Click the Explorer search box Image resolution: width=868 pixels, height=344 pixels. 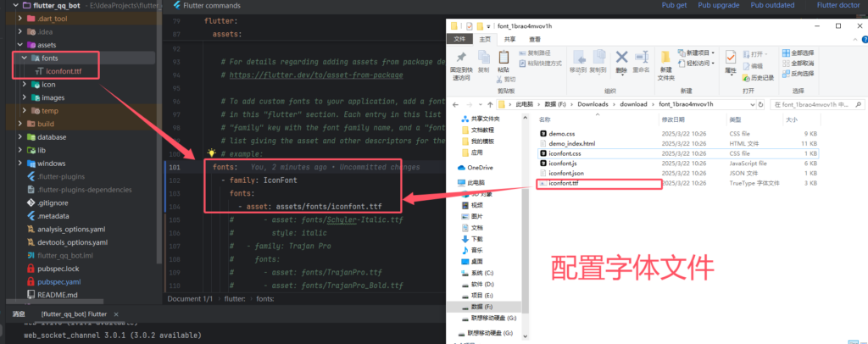[818, 104]
